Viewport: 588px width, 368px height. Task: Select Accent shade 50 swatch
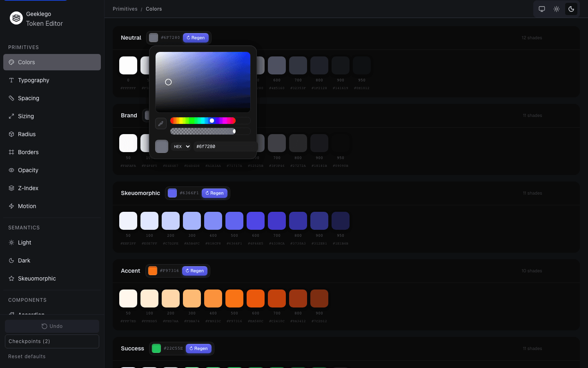coord(128,298)
